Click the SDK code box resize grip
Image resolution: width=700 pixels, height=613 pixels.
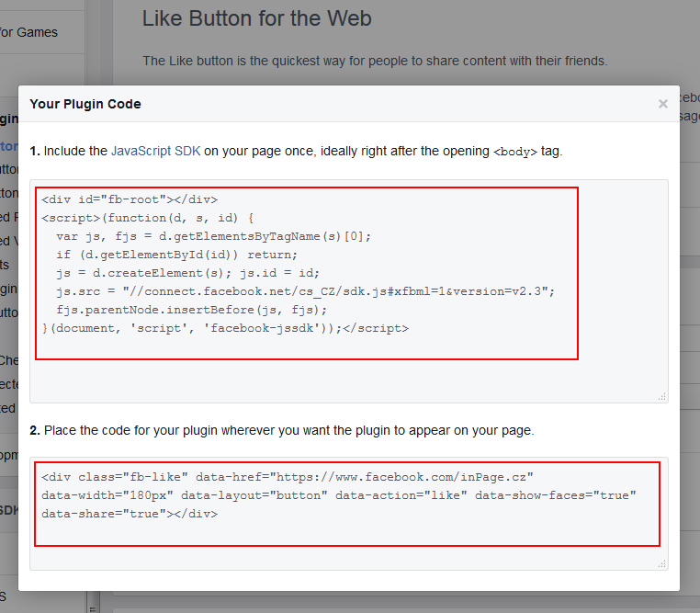click(x=661, y=396)
